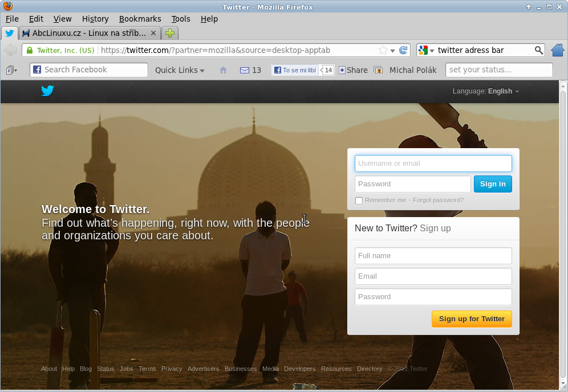
Task: Click the Firefox logo in title bar
Action: pos(7,6)
